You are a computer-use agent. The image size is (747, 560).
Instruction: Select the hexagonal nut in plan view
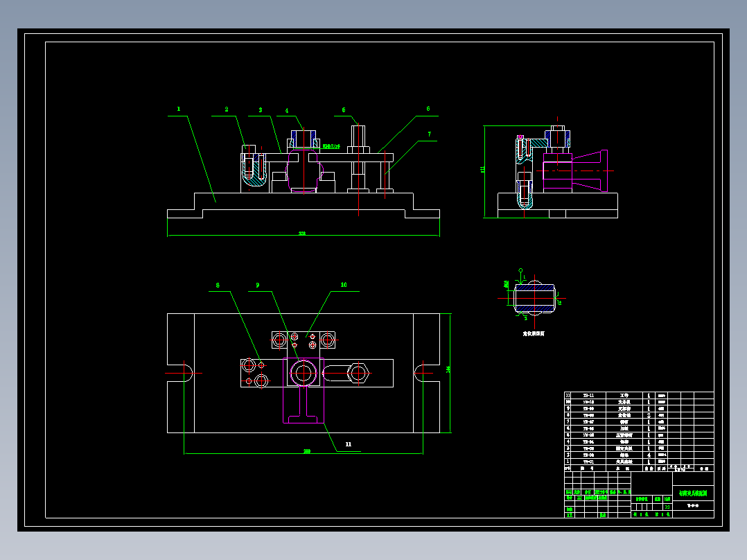point(358,373)
